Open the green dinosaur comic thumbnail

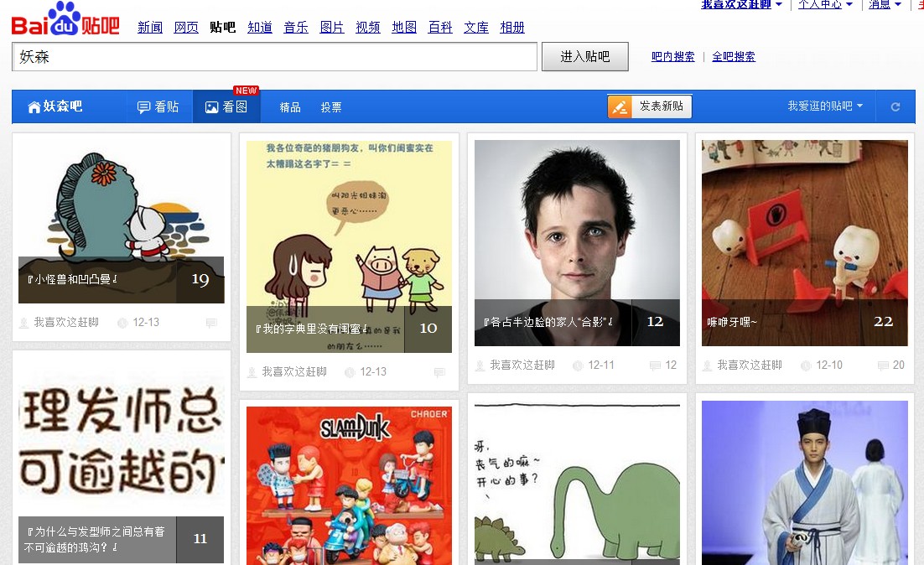pyautogui.click(x=577, y=483)
